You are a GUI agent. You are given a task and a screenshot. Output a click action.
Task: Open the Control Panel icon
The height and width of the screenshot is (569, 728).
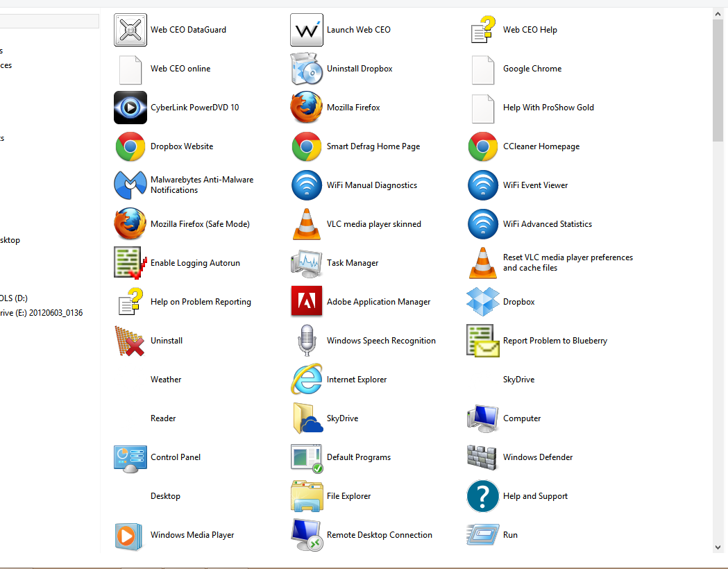pos(130,459)
